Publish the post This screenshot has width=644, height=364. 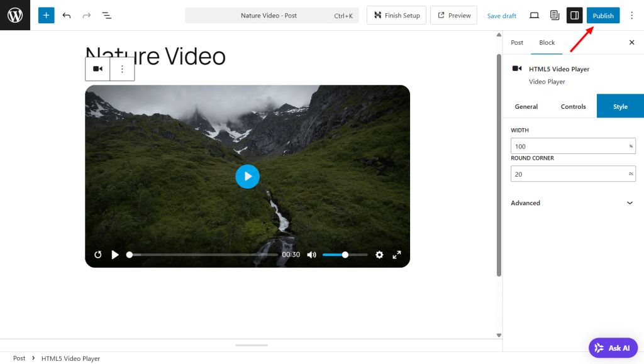(602, 16)
